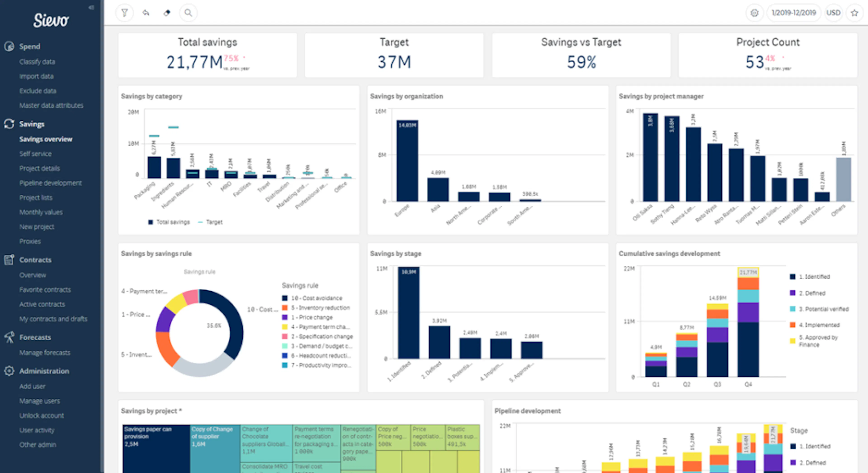The image size is (868, 473).
Task: Open the settings gear icon near the date range
Action: tap(755, 12)
